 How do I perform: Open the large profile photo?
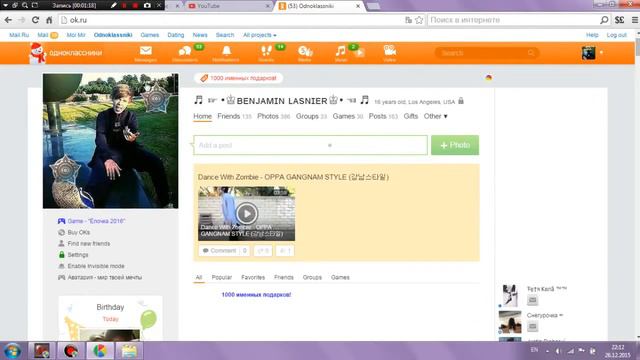point(111,141)
